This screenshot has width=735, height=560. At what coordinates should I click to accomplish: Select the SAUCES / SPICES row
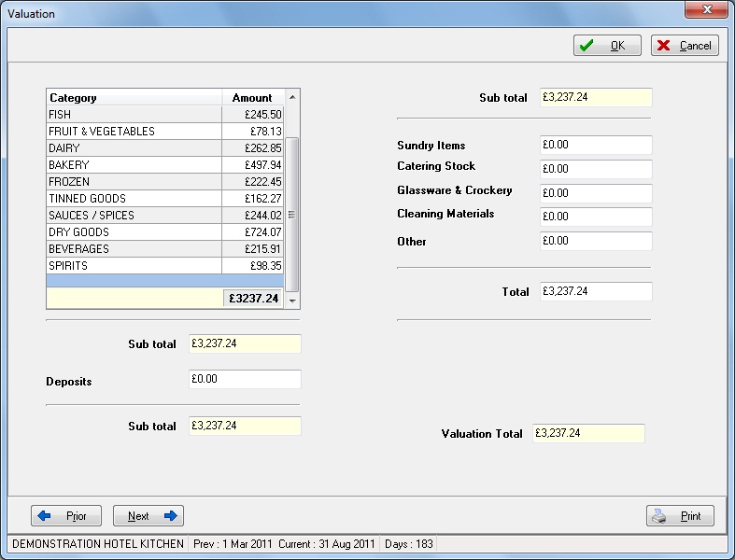165,216
